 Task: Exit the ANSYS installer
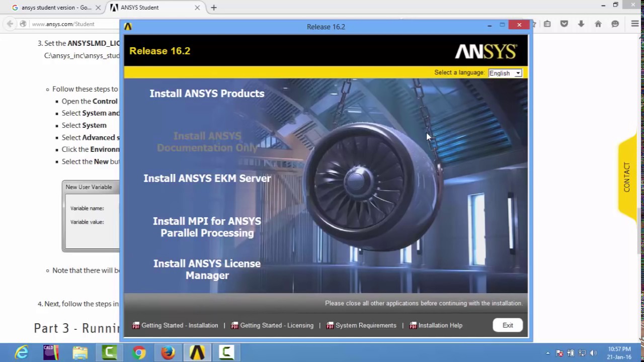[x=508, y=325]
